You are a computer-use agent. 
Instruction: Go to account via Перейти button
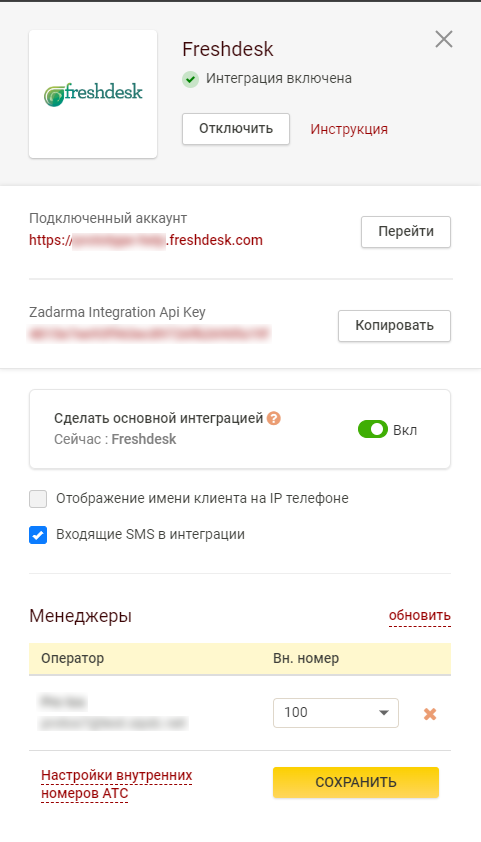406,232
